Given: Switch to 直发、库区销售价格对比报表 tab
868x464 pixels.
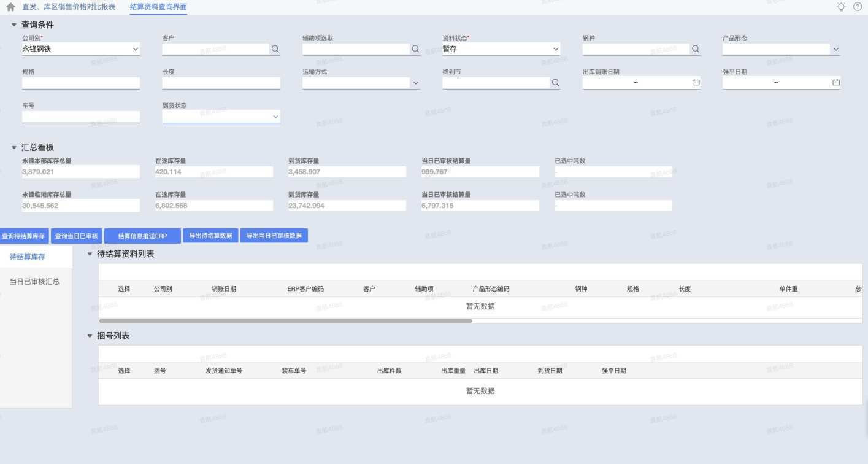Looking at the screenshot, I should point(69,7).
